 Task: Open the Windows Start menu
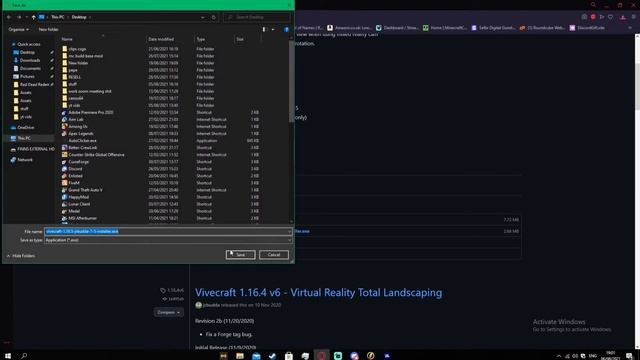[8, 356]
